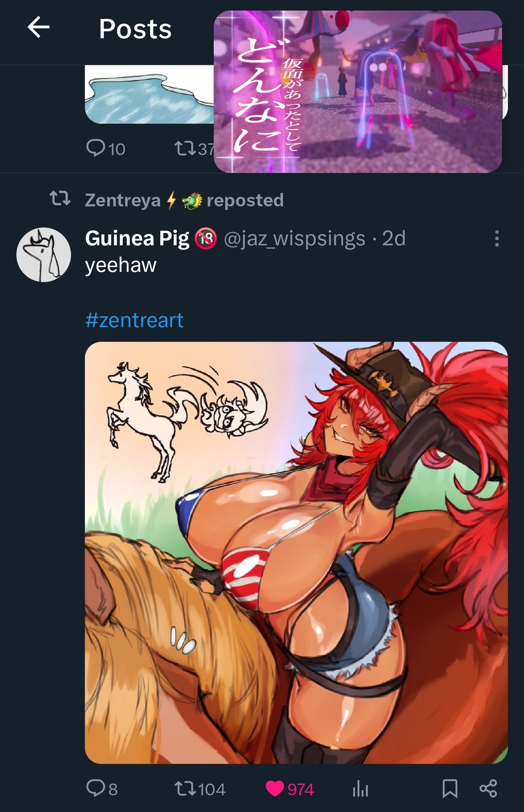This screenshot has height=812, width=524.
Task: Open the blue water drawing image
Action: 149,95
